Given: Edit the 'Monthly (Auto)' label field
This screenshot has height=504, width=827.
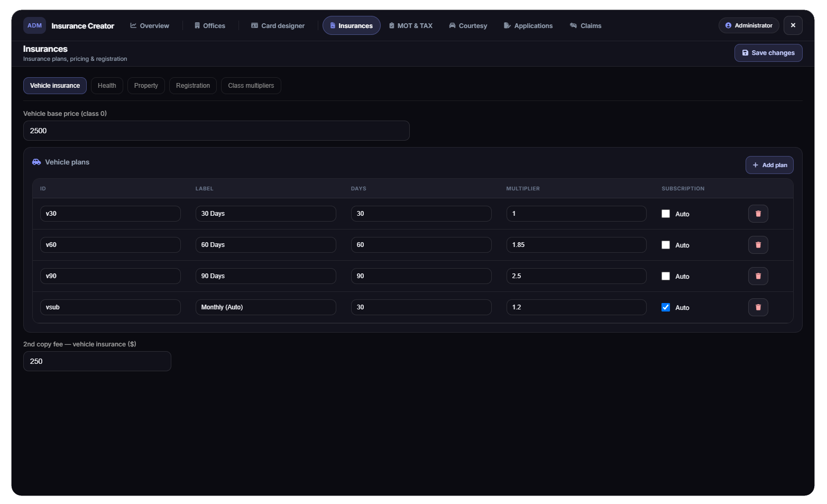Looking at the screenshot, I should tap(266, 307).
